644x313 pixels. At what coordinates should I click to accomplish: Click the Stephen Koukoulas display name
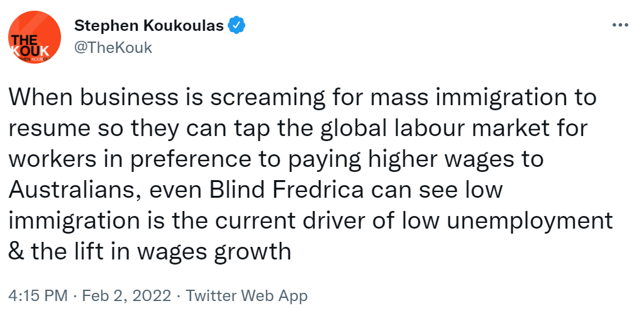pos(150,26)
